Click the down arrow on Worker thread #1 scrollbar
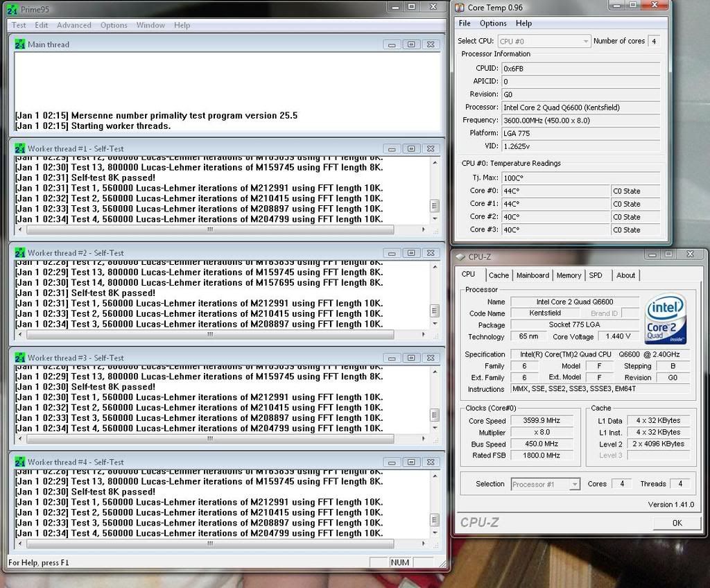 pyautogui.click(x=435, y=219)
